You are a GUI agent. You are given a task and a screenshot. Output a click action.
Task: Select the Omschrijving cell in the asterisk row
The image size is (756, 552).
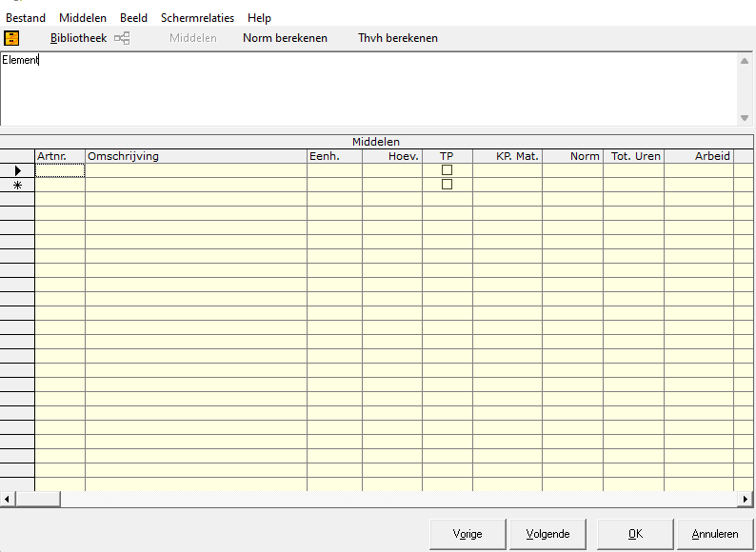196,185
